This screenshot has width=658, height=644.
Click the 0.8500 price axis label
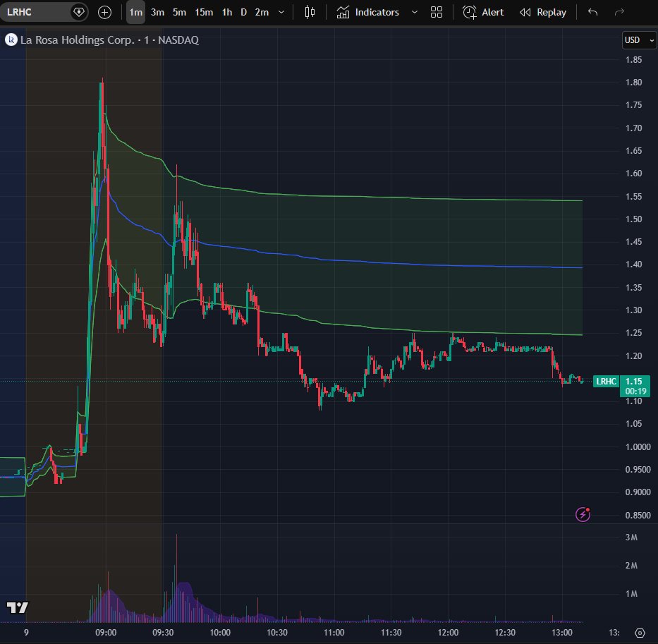638,515
